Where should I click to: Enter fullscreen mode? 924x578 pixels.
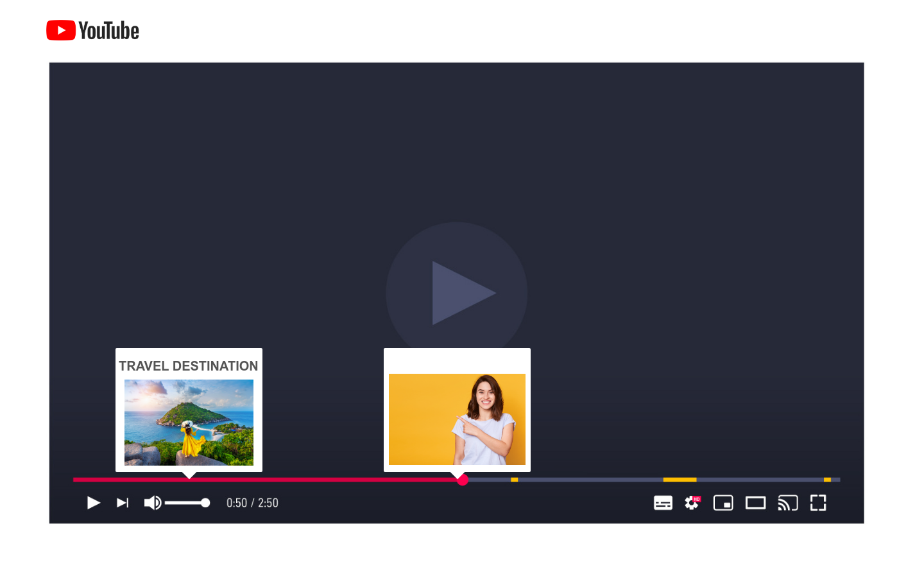coord(818,503)
